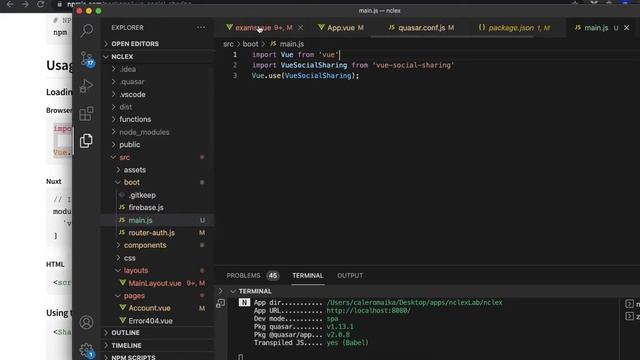Open the .gitkeep file
The width and height of the screenshot is (640, 360).
pyautogui.click(x=158, y=195)
